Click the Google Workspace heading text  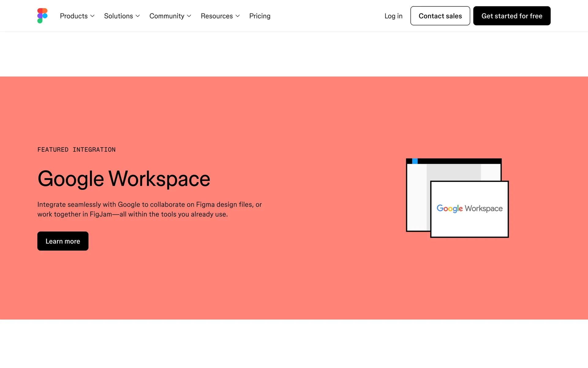[x=124, y=179]
